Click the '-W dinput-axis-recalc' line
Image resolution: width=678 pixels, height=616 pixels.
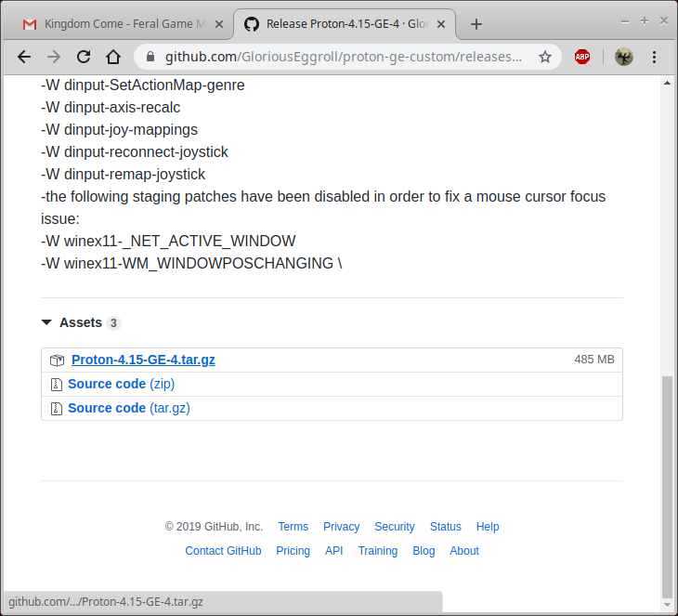(x=111, y=107)
